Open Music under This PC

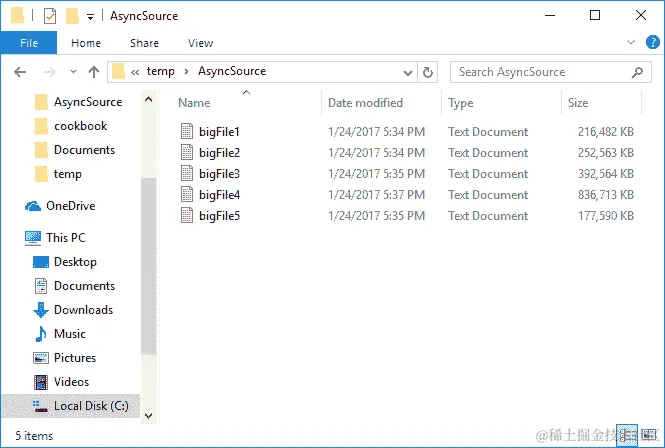coord(70,334)
